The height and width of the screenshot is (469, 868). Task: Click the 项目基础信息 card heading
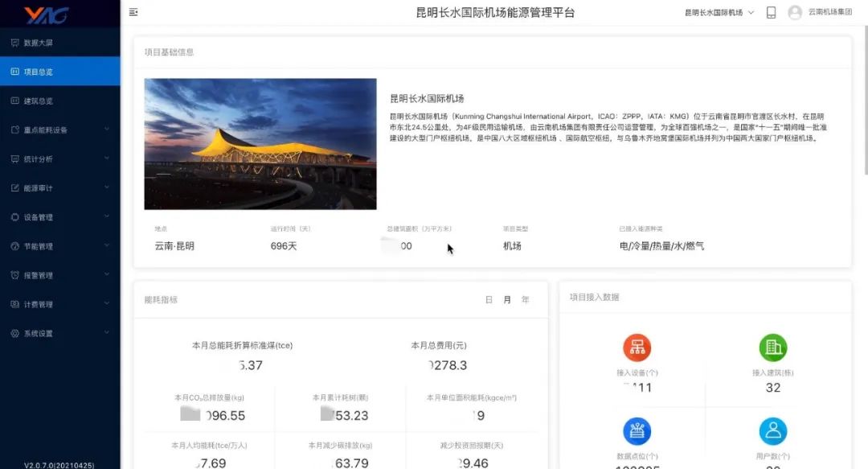(169, 52)
